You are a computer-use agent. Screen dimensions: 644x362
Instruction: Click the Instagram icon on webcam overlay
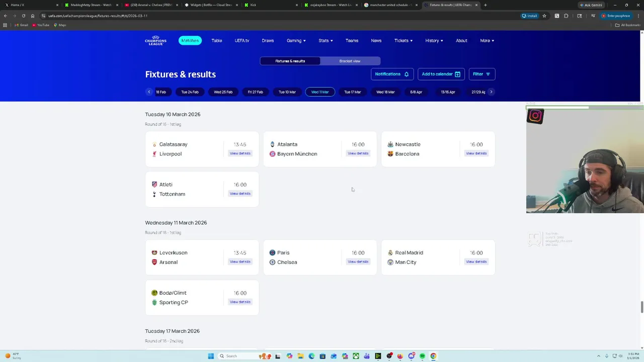535,116
